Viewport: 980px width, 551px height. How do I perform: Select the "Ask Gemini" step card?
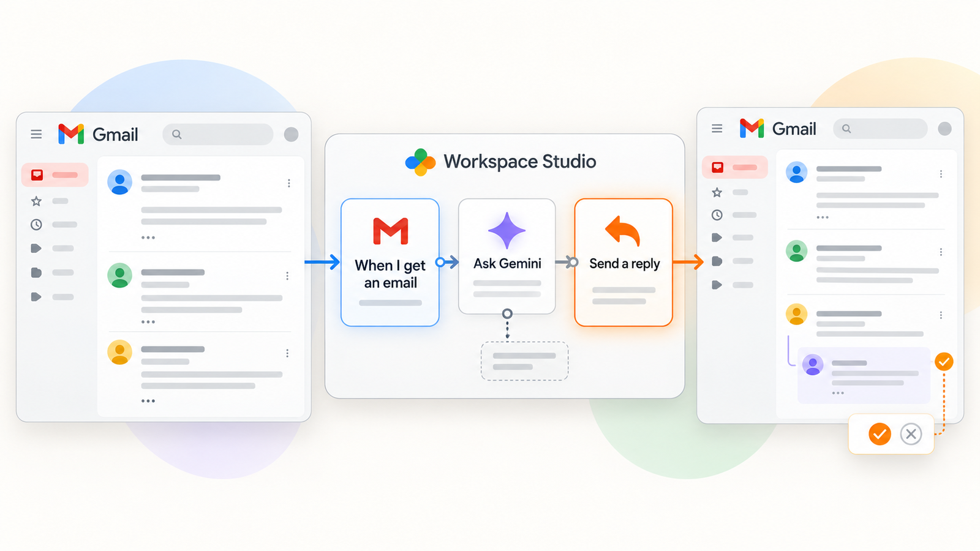tap(507, 256)
